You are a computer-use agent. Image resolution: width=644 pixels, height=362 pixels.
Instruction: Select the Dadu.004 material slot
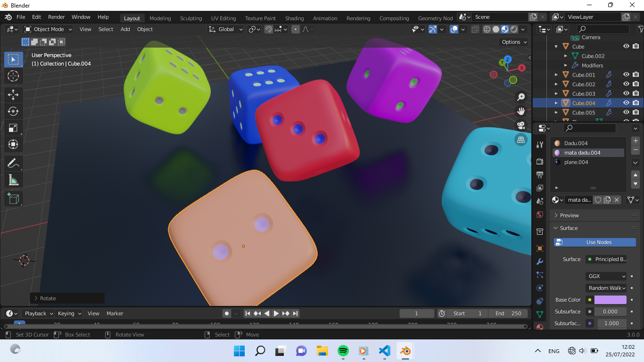pyautogui.click(x=588, y=143)
